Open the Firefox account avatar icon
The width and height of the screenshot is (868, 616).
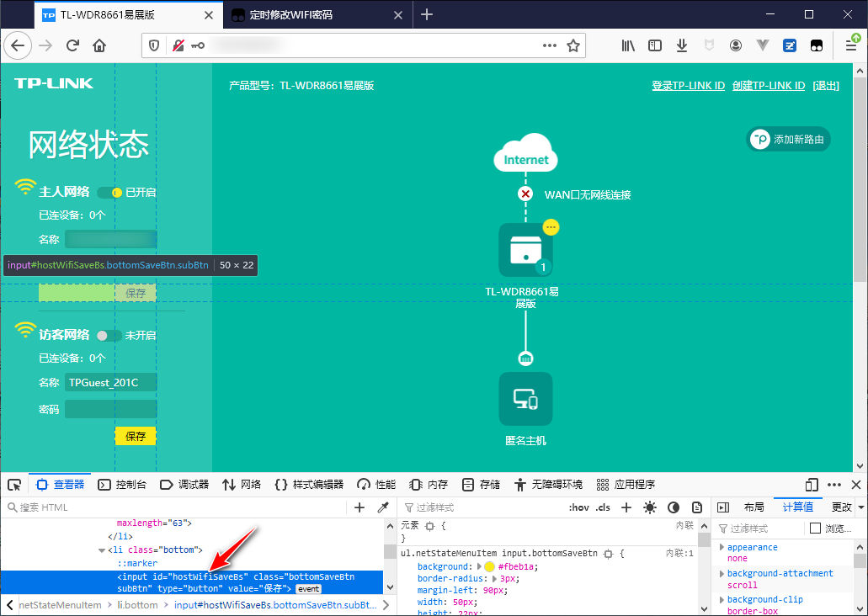[736, 45]
